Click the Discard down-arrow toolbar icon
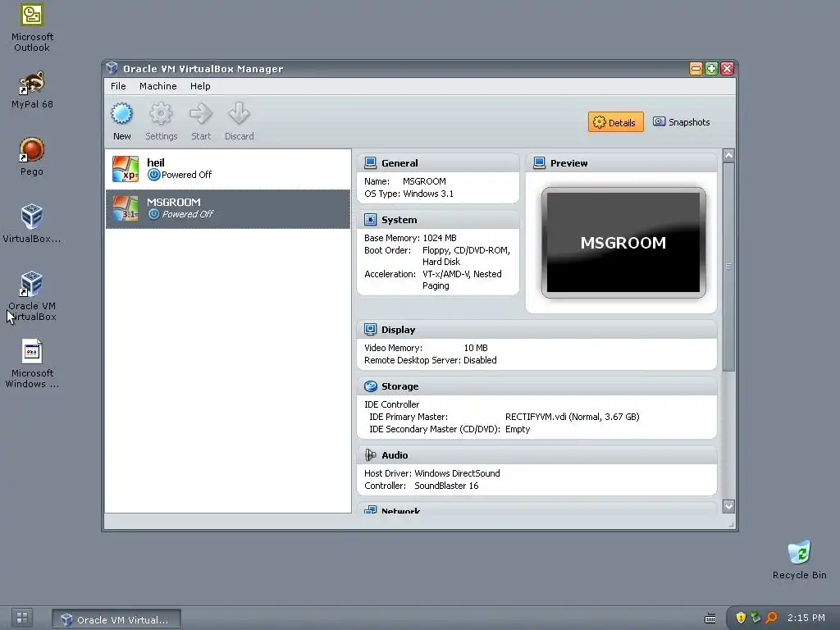Viewport: 840px width, 630px height. (239, 113)
